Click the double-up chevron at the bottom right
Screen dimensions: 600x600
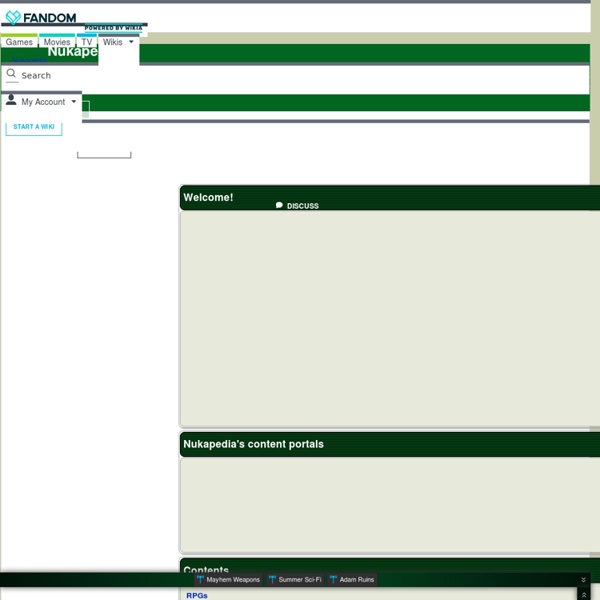click(584, 595)
